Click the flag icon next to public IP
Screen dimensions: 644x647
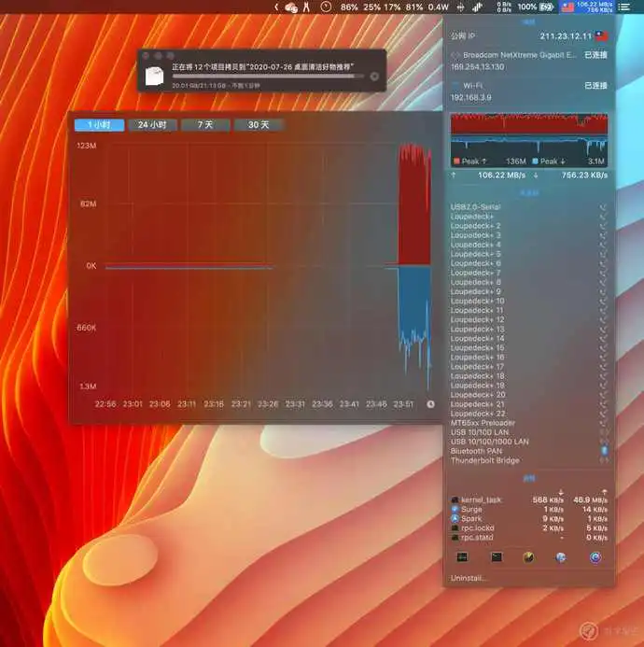coord(601,35)
